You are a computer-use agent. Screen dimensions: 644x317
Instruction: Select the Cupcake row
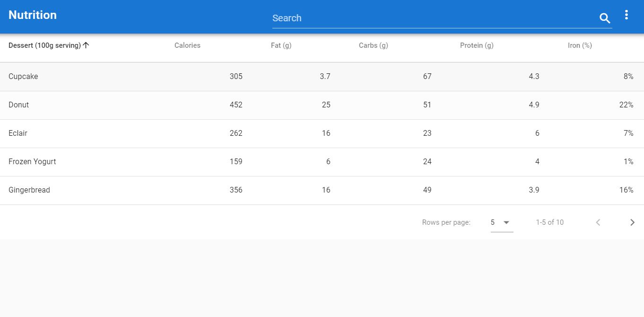[23, 76]
